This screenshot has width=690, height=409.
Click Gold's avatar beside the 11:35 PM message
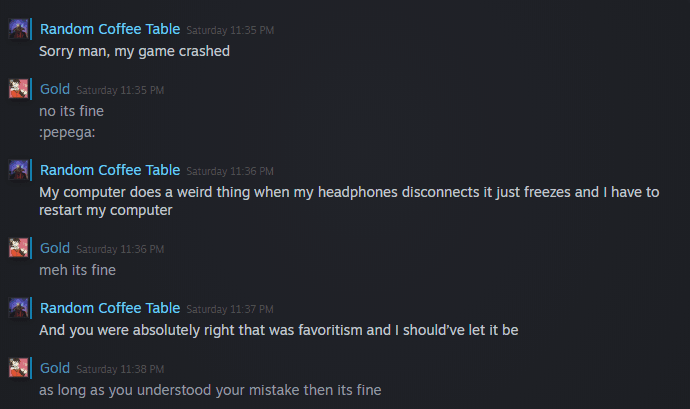click(x=18, y=89)
